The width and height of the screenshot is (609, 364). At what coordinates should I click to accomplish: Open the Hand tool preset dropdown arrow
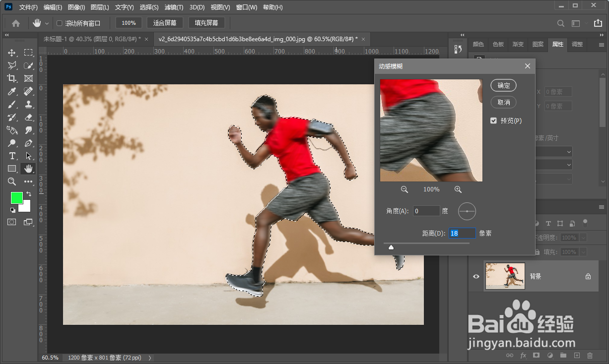(x=47, y=23)
